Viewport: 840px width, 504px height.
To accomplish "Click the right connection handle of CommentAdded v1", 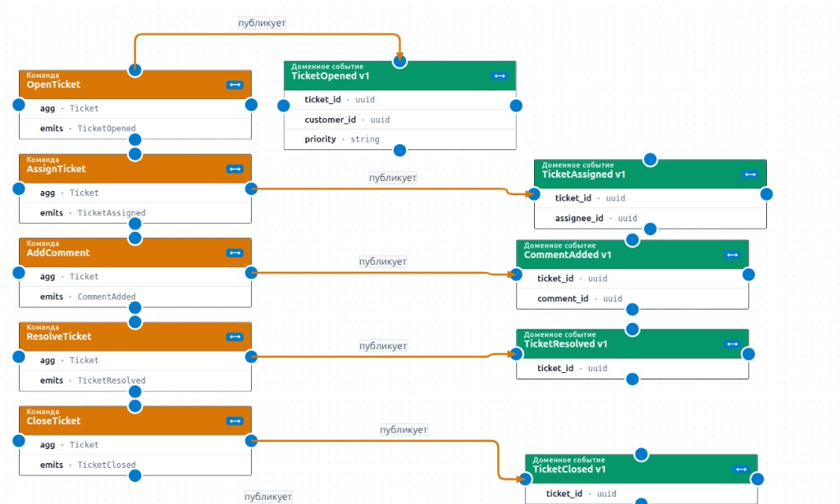I will click(748, 275).
